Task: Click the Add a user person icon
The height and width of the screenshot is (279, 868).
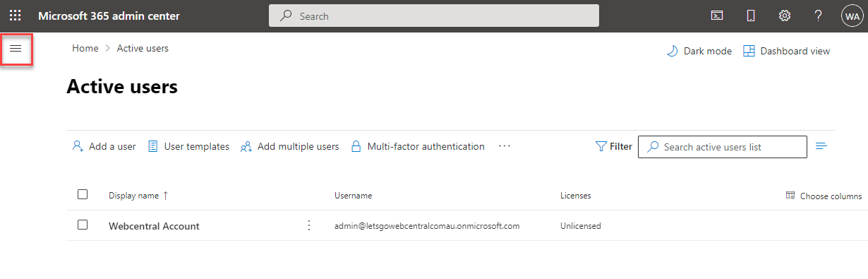Action: click(x=78, y=146)
